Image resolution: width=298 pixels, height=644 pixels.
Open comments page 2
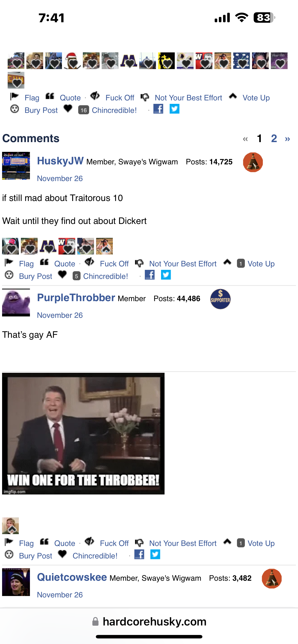point(274,138)
